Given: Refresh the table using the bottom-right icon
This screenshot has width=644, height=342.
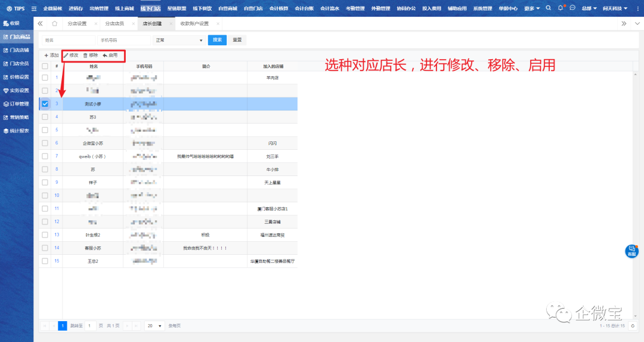Looking at the screenshot, I should pos(632,326).
